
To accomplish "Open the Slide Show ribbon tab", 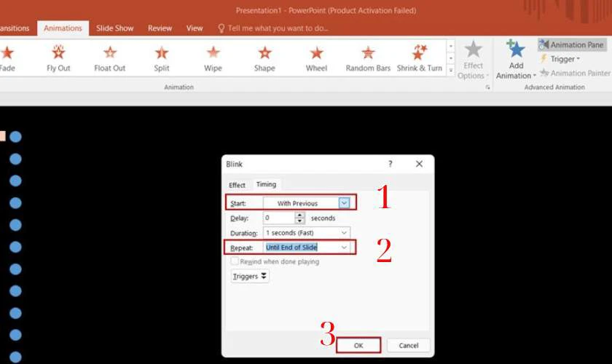I will (x=115, y=28).
